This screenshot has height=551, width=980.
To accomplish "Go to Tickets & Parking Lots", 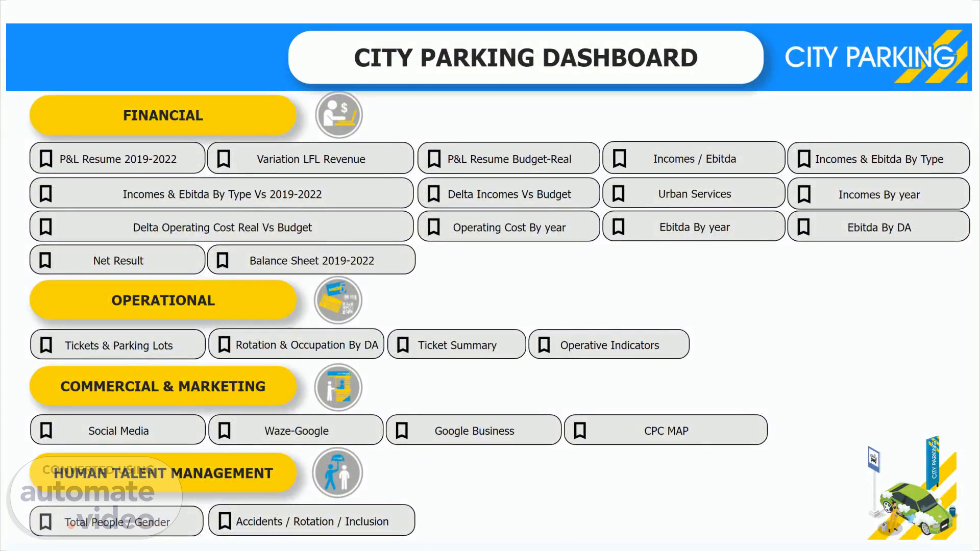I will click(118, 345).
